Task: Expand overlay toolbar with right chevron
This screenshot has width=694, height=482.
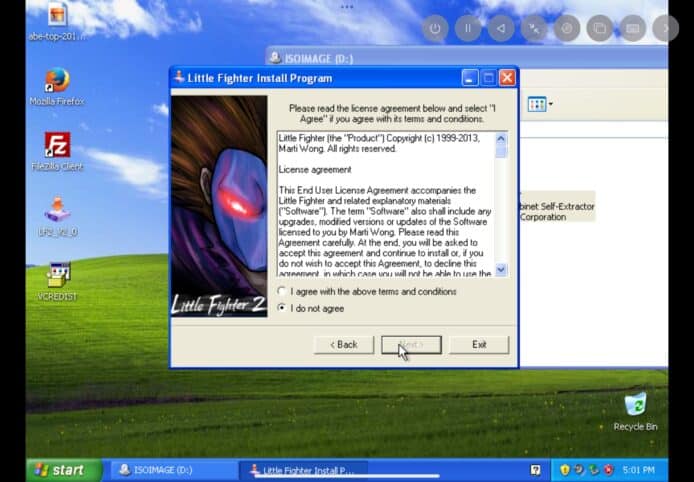Action: pyautogui.click(x=665, y=28)
